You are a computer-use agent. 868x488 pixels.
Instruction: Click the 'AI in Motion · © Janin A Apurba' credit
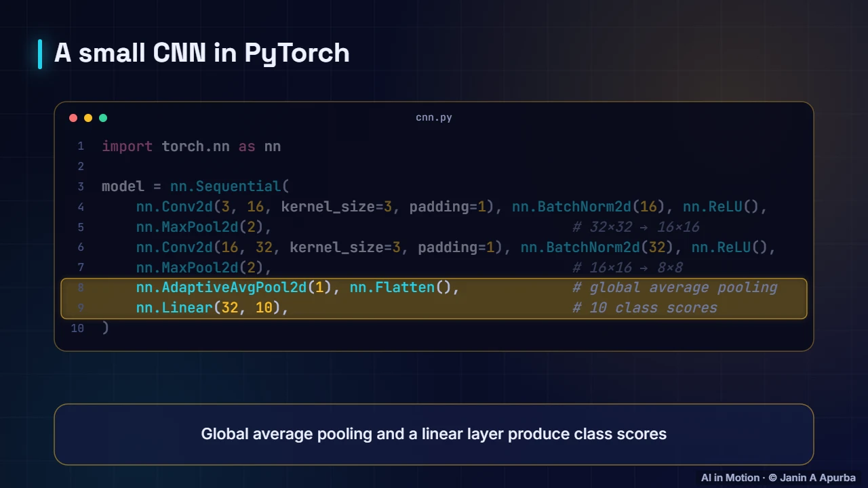click(x=778, y=478)
